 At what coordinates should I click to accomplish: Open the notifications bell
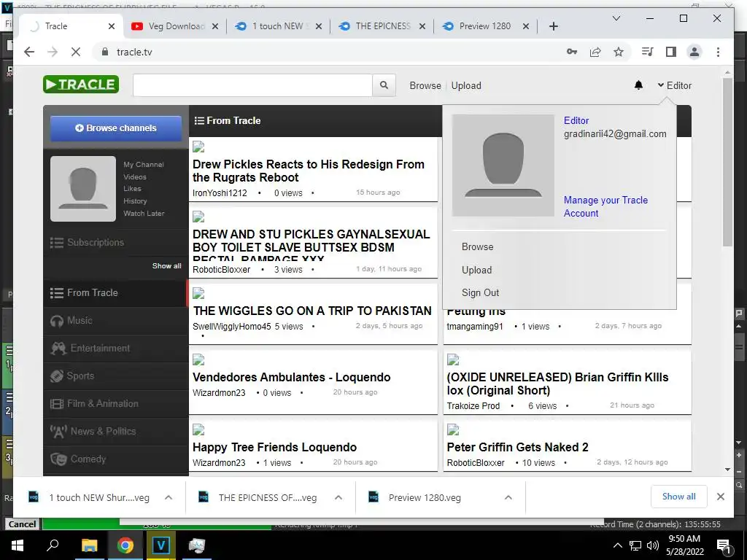click(638, 85)
